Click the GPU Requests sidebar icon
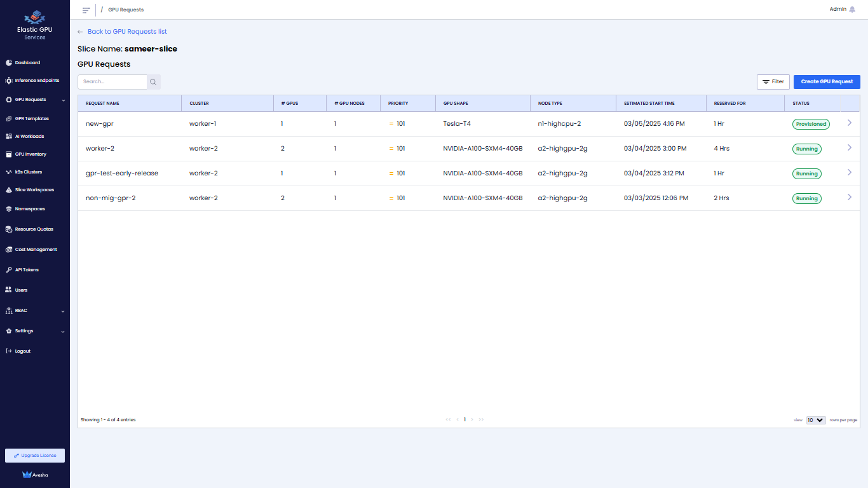The width and height of the screenshot is (868, 488). pyautogui.click(x=9, y=100)
